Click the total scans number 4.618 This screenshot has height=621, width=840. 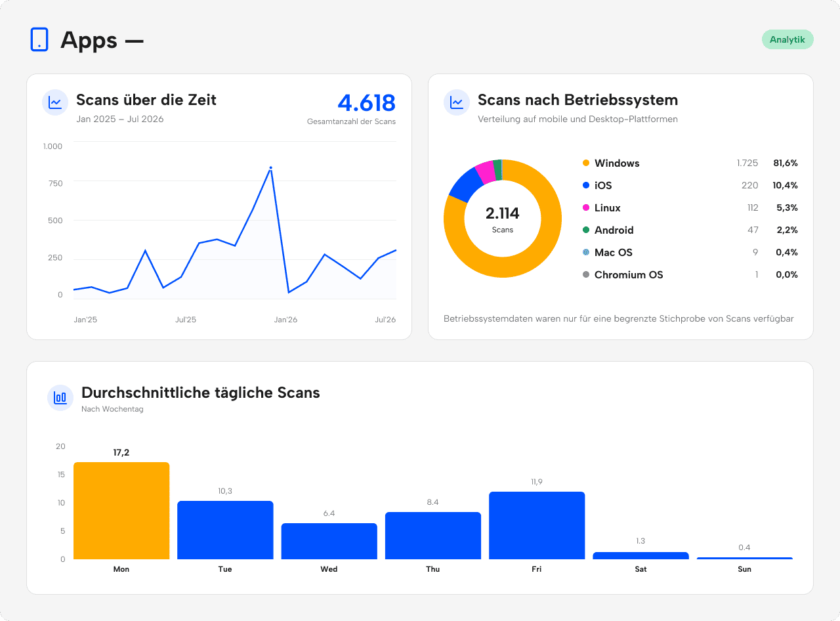366,102
